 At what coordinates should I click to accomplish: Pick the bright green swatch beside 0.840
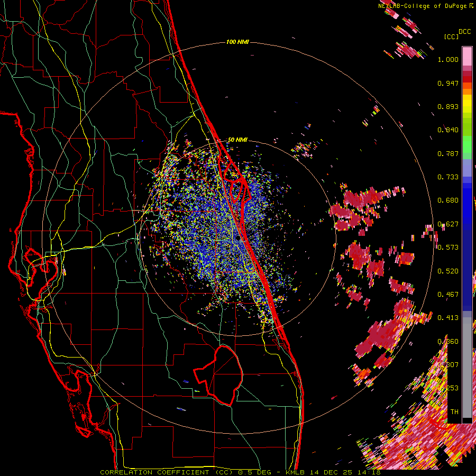(467, 130)
